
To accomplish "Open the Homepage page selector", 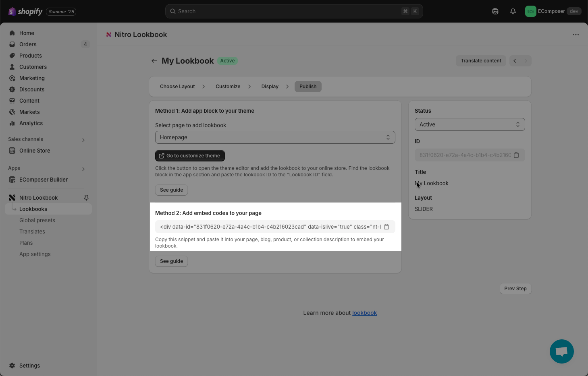I will tap(275, 137).
